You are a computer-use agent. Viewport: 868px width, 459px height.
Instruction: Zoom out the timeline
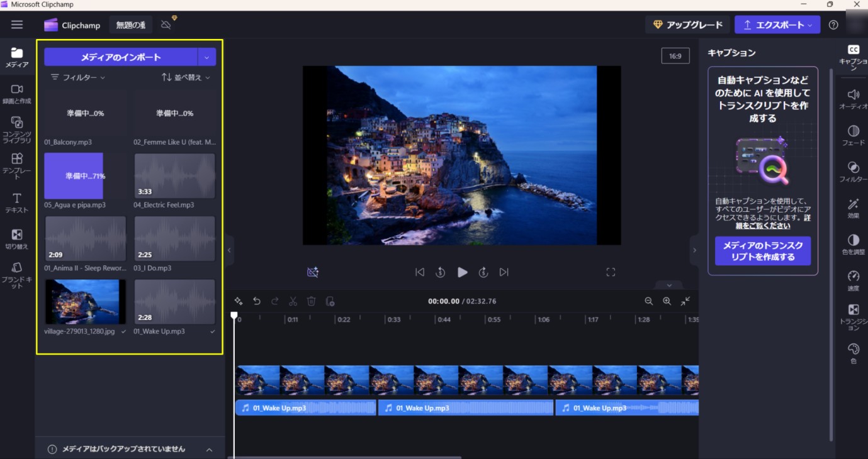click(649, 301)
